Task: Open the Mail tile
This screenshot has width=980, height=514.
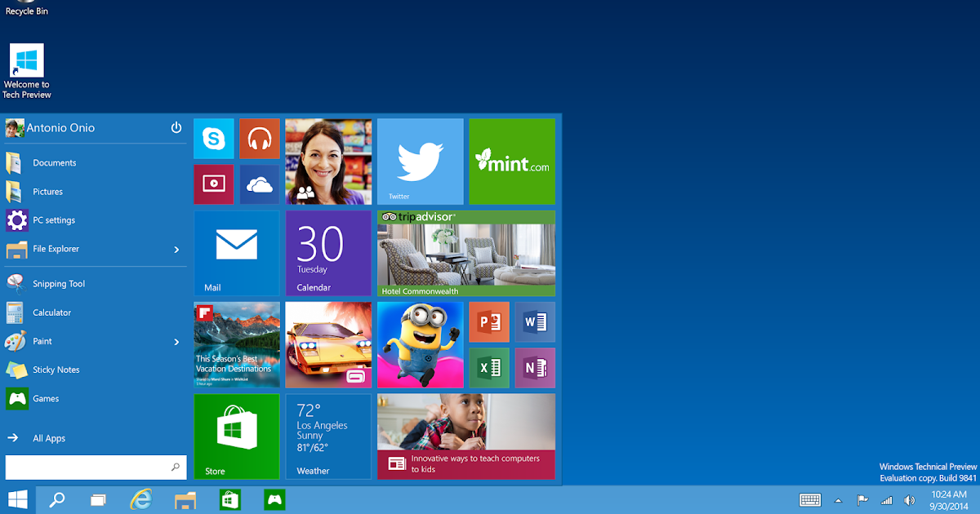Action: (237, 253)
